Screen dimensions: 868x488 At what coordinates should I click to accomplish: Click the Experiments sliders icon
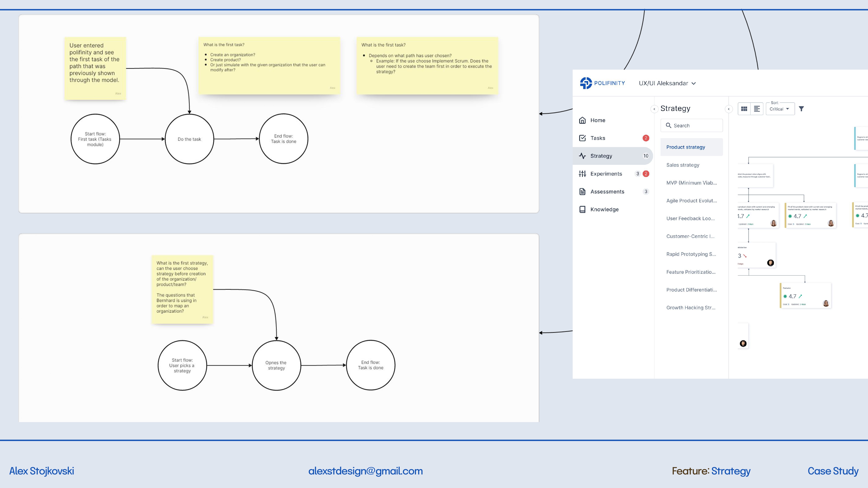click(582, 174)
